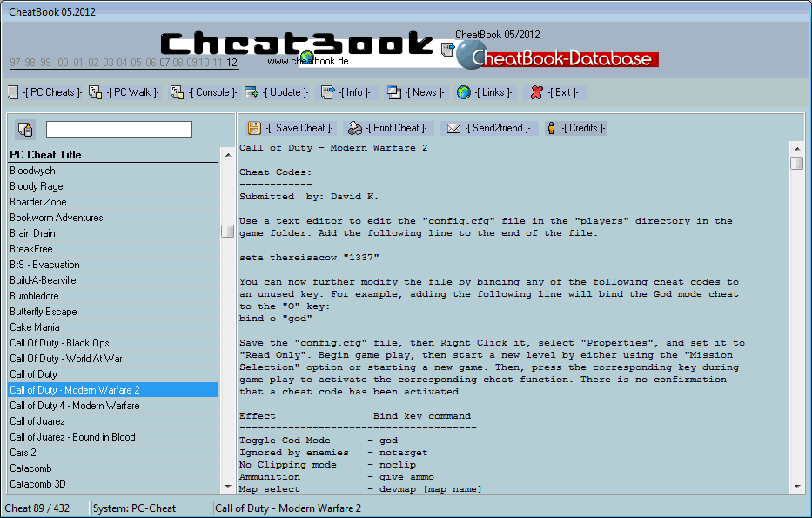Select -[ News ]- in the toolbar

[425, 93]
